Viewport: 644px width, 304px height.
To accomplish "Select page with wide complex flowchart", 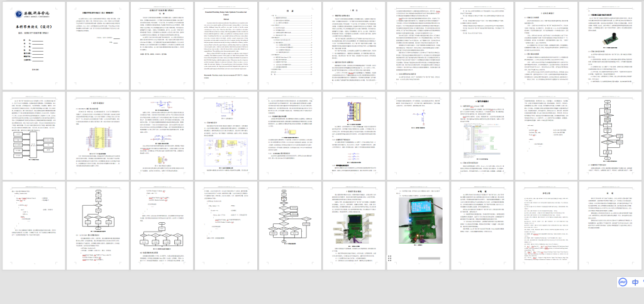I will point(289,225).
